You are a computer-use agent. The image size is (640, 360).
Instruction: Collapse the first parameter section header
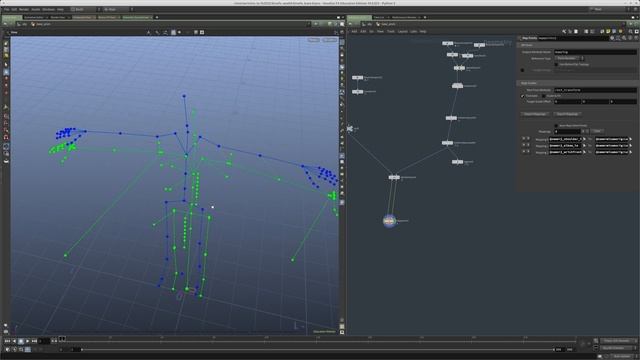click(x=577, y=45)
